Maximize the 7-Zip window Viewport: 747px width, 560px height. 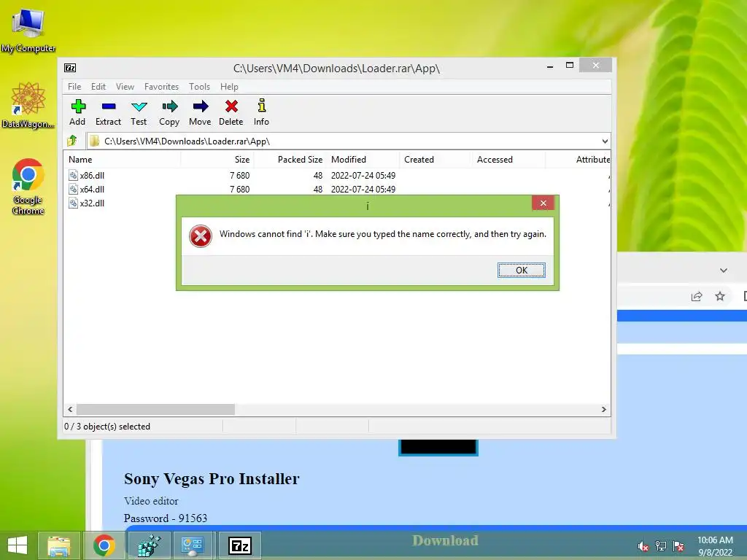pyautogui.click(x=569, y=65)
